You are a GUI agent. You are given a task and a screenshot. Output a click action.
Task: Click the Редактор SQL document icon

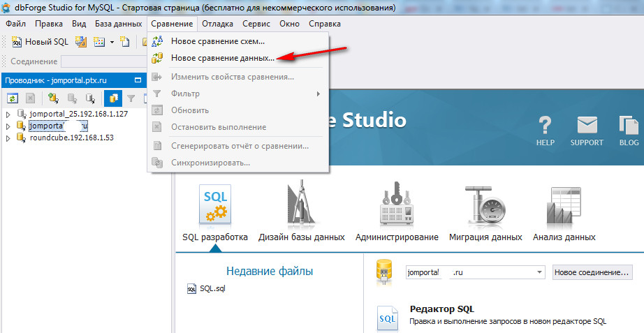(x=387, y=318)
